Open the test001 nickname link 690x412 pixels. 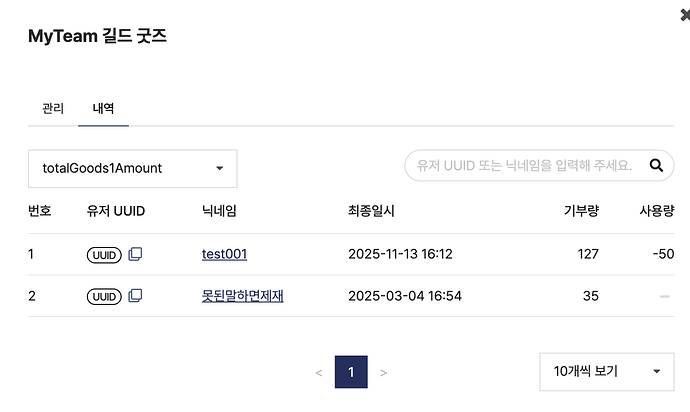click(x=224, y=254)
